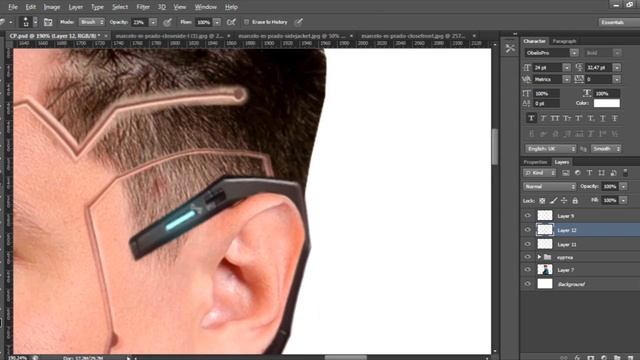Viewport: 640px width, 360px height.
Task: Open the leading 32.47 pt dropdown arrow
Action: point(617,67)
